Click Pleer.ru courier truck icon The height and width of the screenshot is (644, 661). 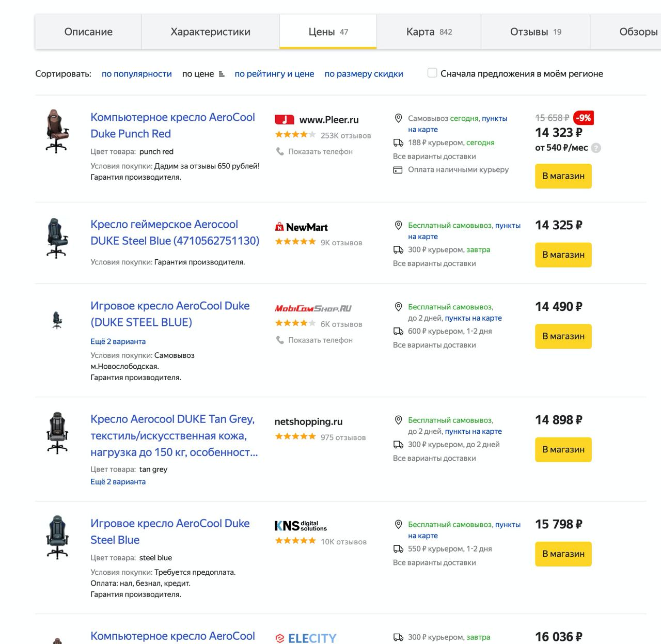tap(398, 143)
